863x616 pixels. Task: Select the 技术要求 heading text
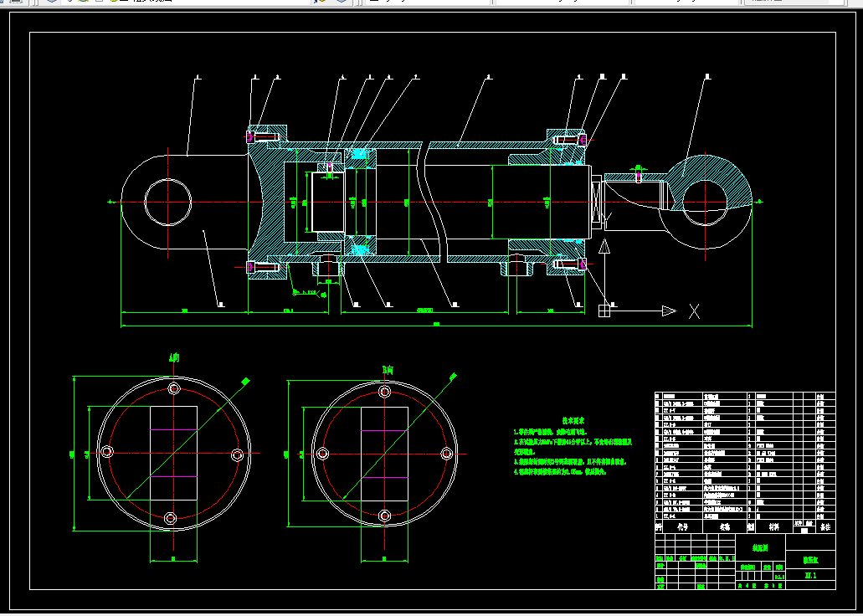(x=573, y=421)
